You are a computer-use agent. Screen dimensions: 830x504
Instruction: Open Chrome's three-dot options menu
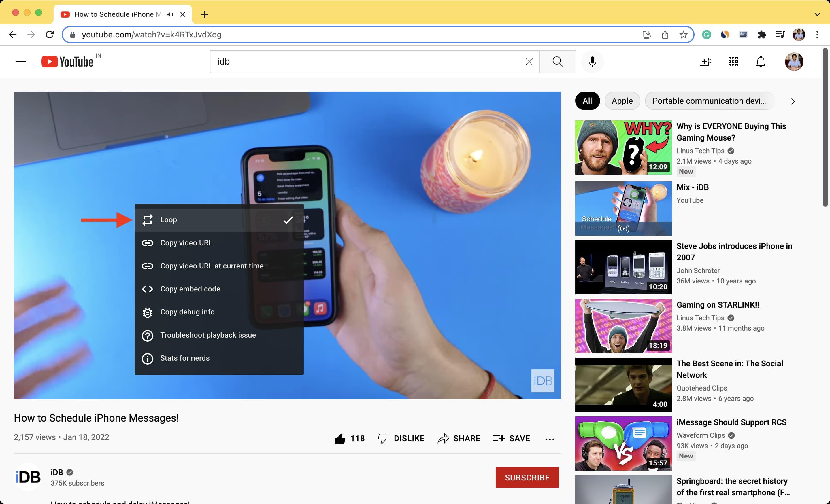(817, 35)
